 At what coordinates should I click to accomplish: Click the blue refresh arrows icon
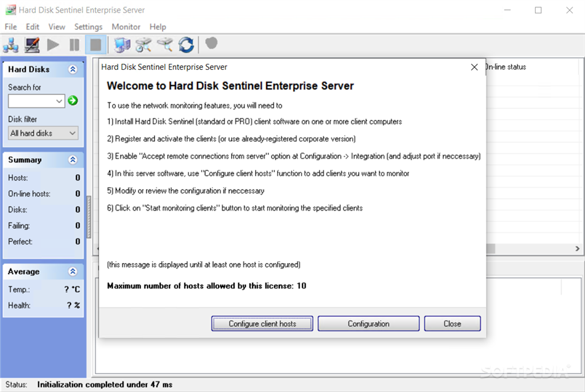click(185, 45)
